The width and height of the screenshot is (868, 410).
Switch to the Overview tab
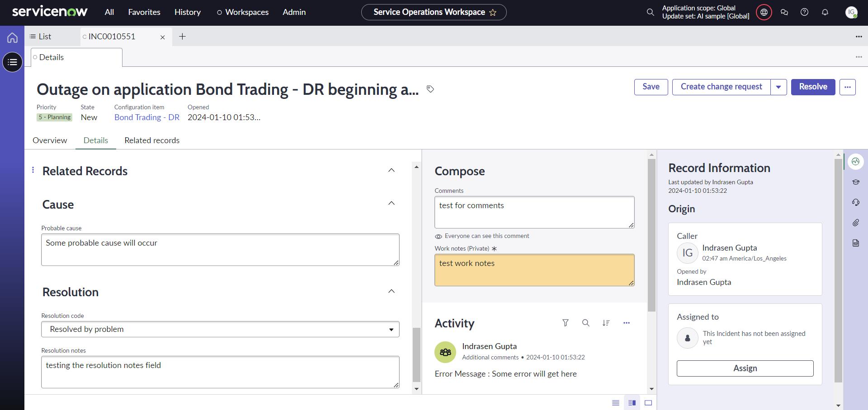(50, 140)
